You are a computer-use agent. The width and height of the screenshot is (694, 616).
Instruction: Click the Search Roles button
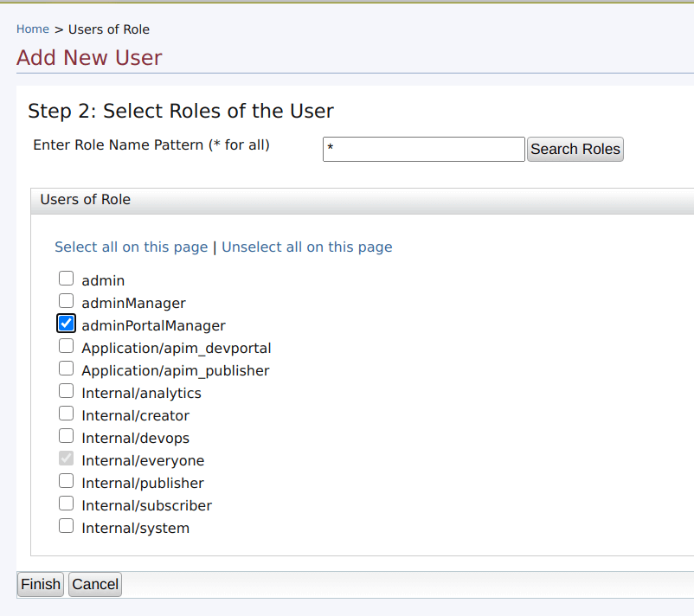pos(575,149)
